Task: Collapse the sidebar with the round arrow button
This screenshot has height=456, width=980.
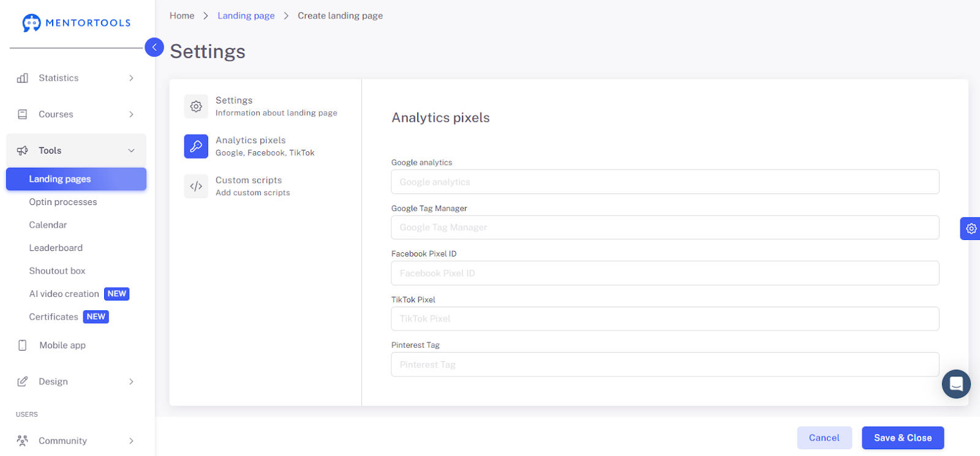Action: tap(154, 47)
